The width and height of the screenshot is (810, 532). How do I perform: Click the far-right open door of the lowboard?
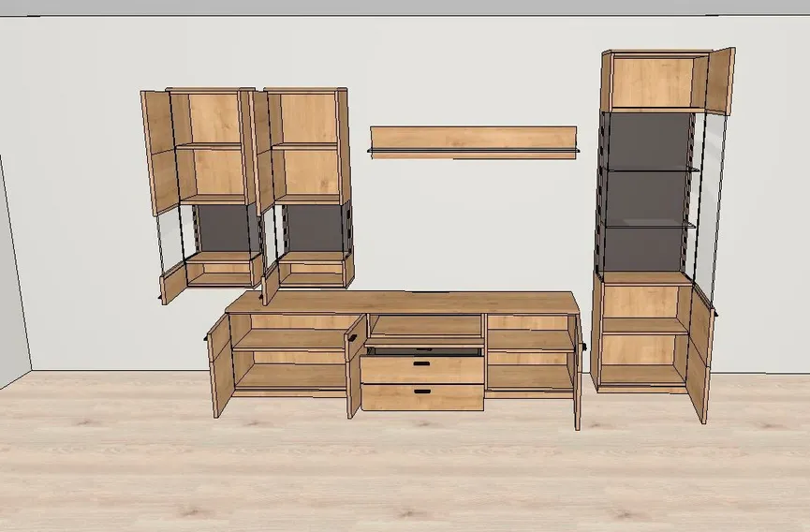point(577,375)
